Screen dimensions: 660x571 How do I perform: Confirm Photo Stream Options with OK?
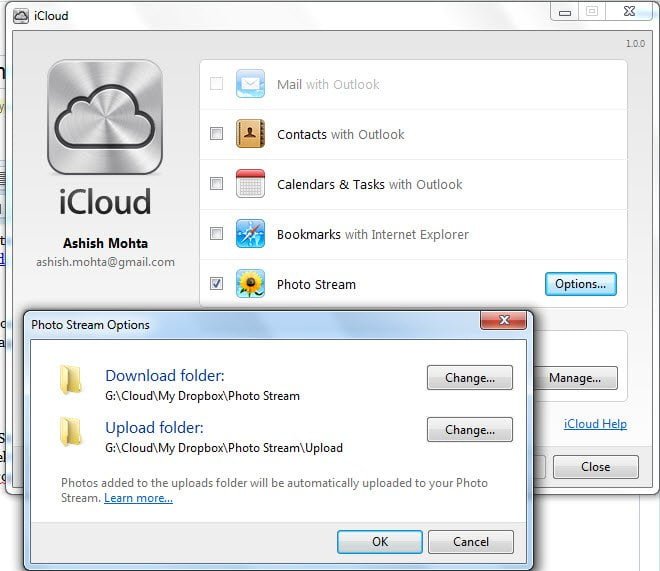(x=380, y=542)
